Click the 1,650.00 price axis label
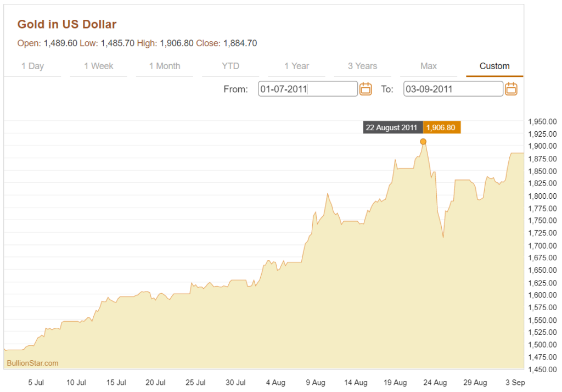 tap(543, 270)
